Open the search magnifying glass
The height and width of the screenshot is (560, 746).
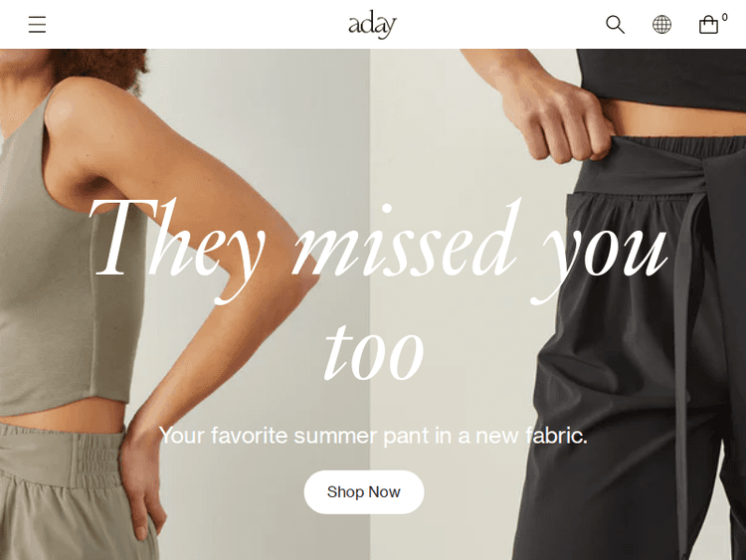click(615, 24)
